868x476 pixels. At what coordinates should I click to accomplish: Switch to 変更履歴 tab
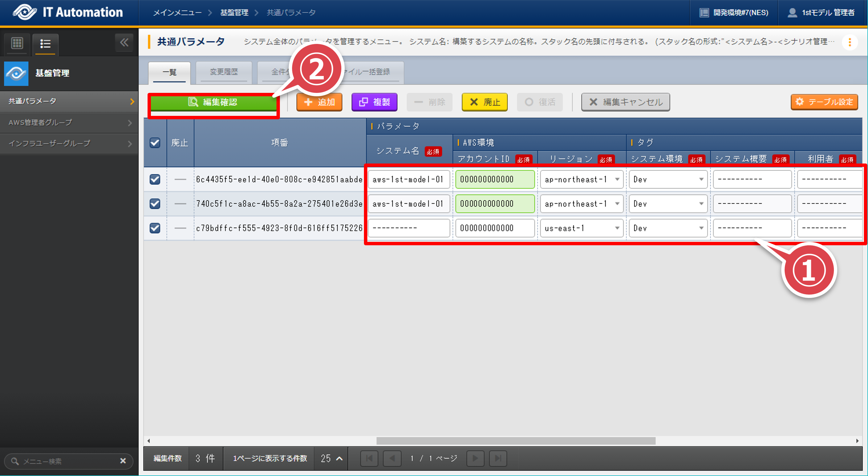(224, 72)
